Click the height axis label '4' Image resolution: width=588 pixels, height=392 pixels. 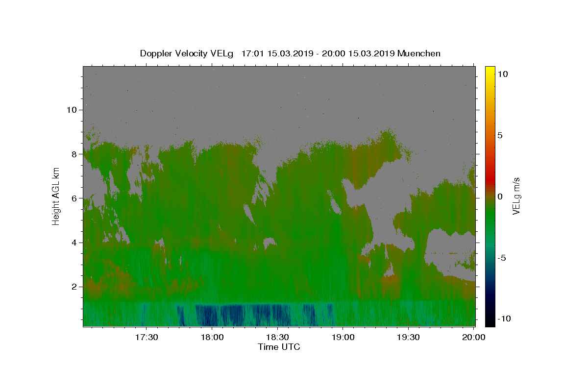click(74, 243)
